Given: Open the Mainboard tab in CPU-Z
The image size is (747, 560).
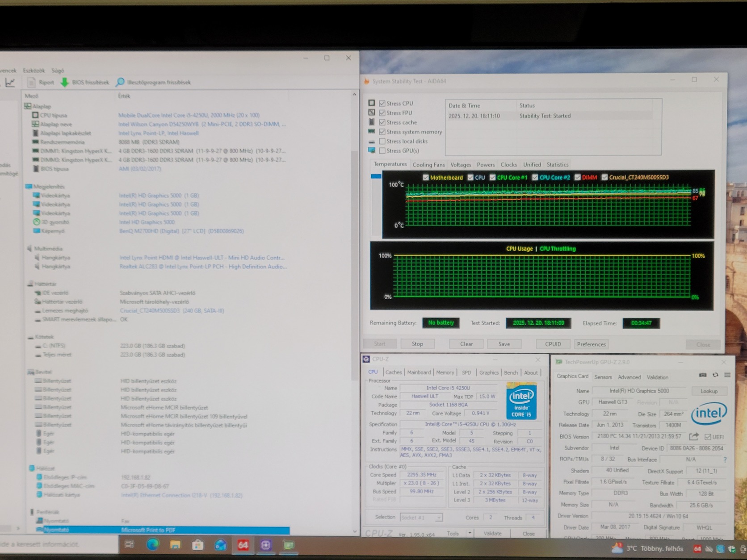Looking at the screenshot, I should [x=419, y=372].
